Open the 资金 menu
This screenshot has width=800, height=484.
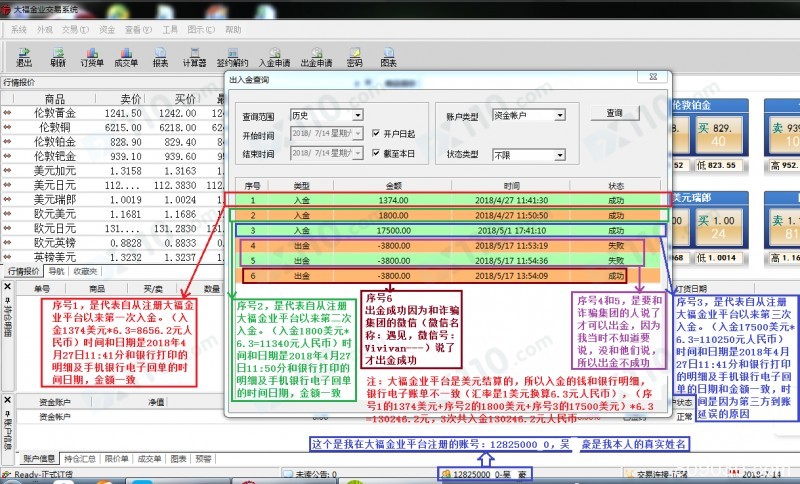point(107,30)
